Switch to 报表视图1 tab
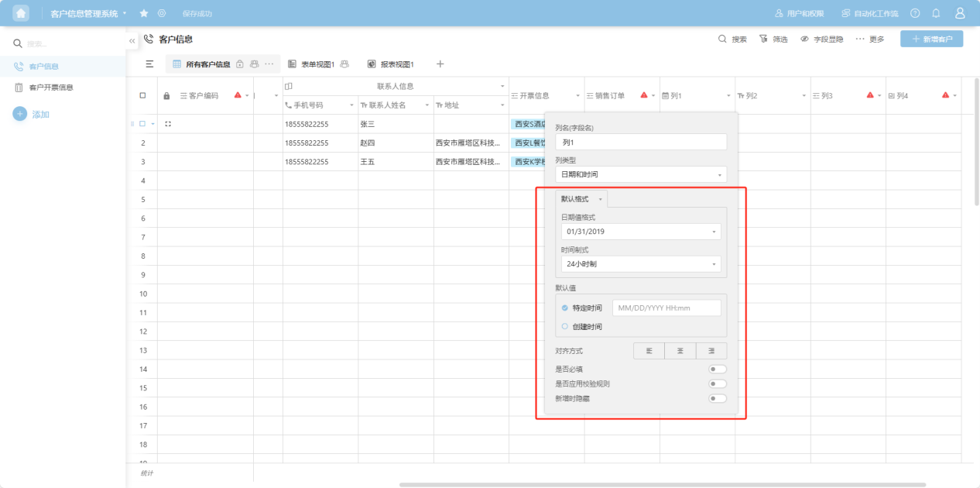Image resolution: width=980 pixels, height=488 pixels. coord(391,64)
